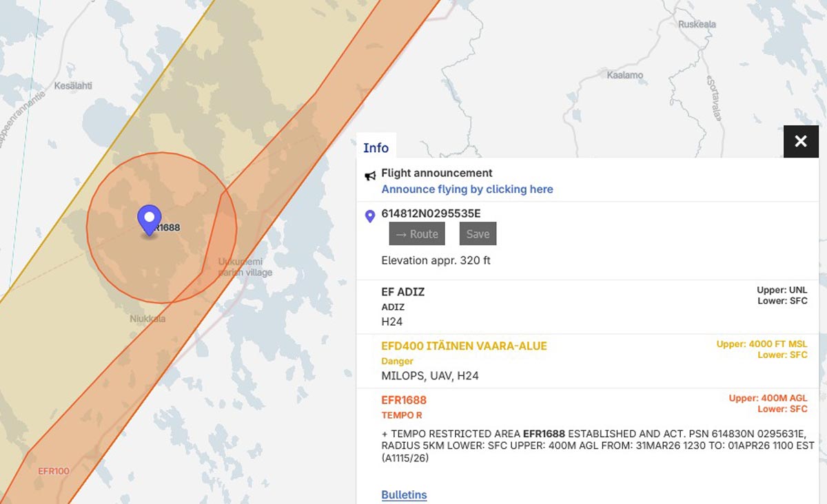Screen dimensions: 827x504
Task: Click the small coordinate pin icon
Action: (x=370, y=216)
